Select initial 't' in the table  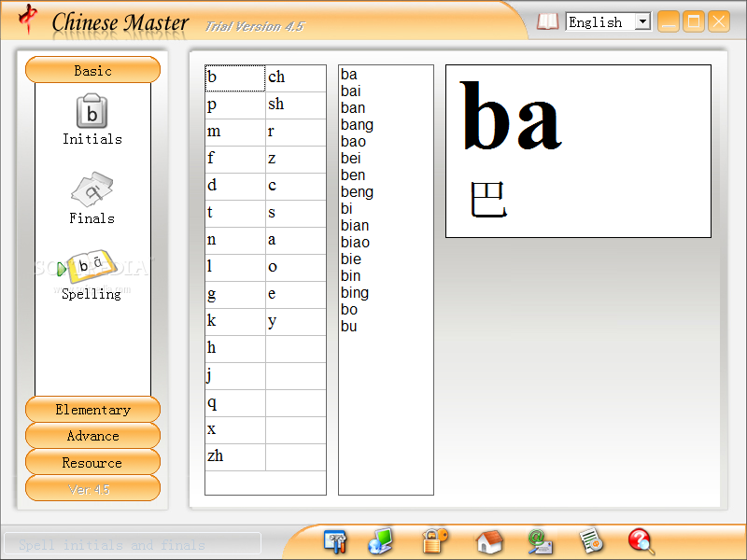[235, 214]
